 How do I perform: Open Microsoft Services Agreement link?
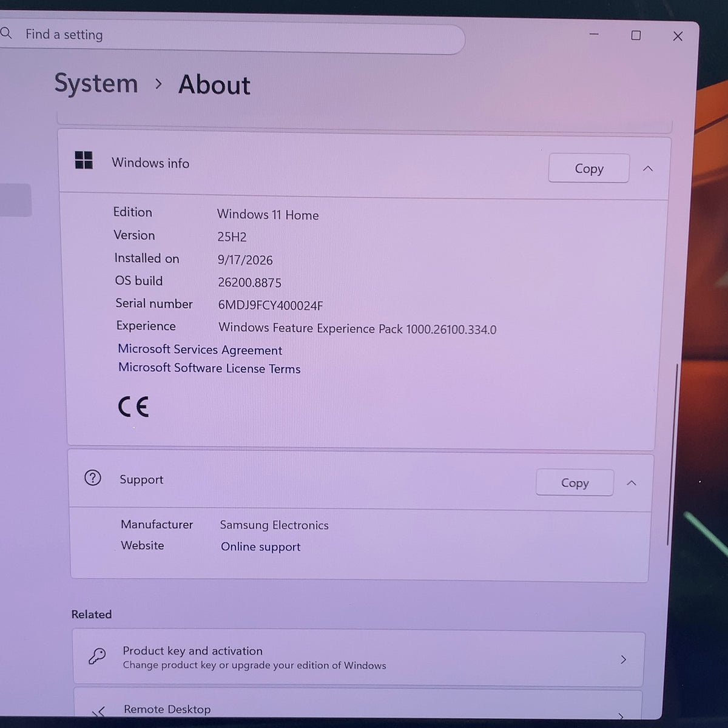[x=200, y=349]
